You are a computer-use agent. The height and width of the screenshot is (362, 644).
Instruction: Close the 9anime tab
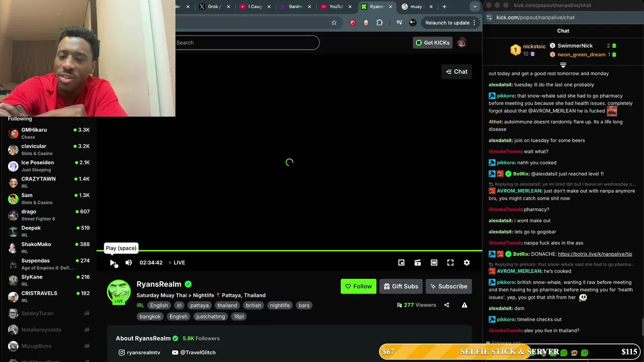click(x=309, y=7)
